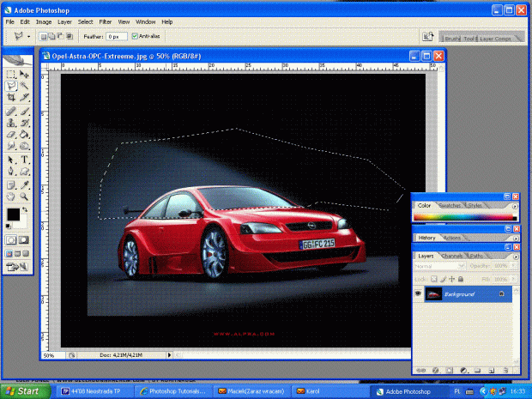532x399 pixels.
Task: Toggle the Anti-alias checkbox
Action: [136, 37]
